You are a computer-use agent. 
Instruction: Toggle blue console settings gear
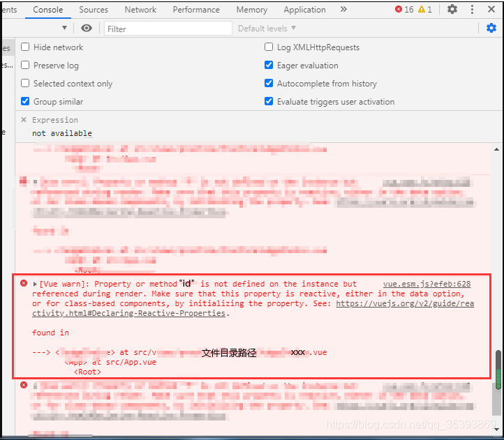click(491, 29)
